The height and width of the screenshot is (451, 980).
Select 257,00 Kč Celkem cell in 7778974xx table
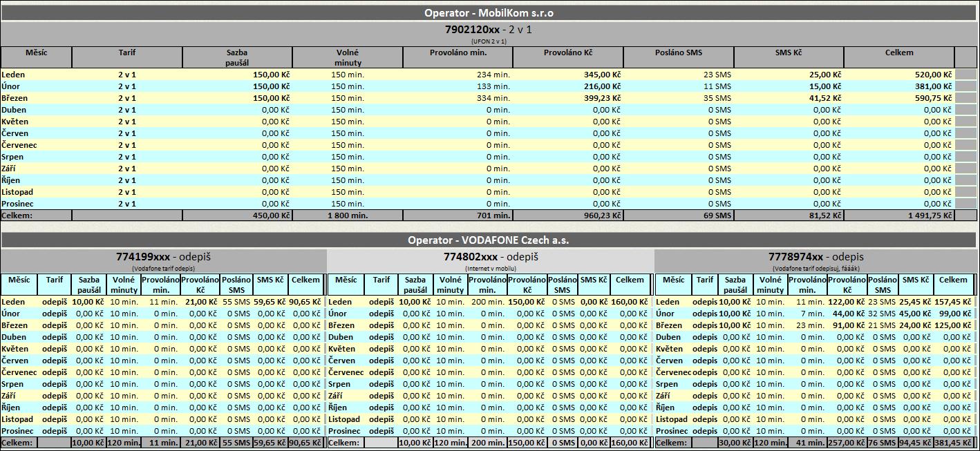847,443
